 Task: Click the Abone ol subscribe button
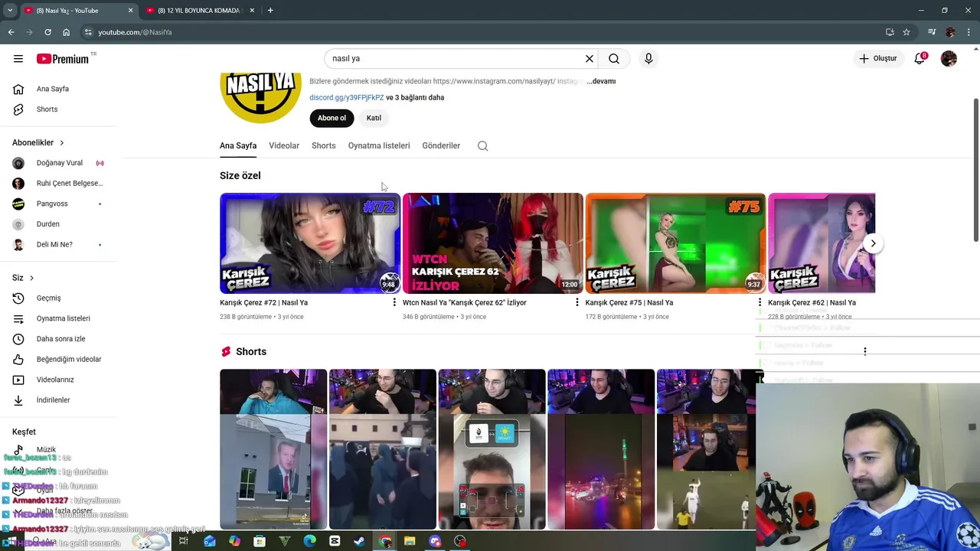[332, 118]
